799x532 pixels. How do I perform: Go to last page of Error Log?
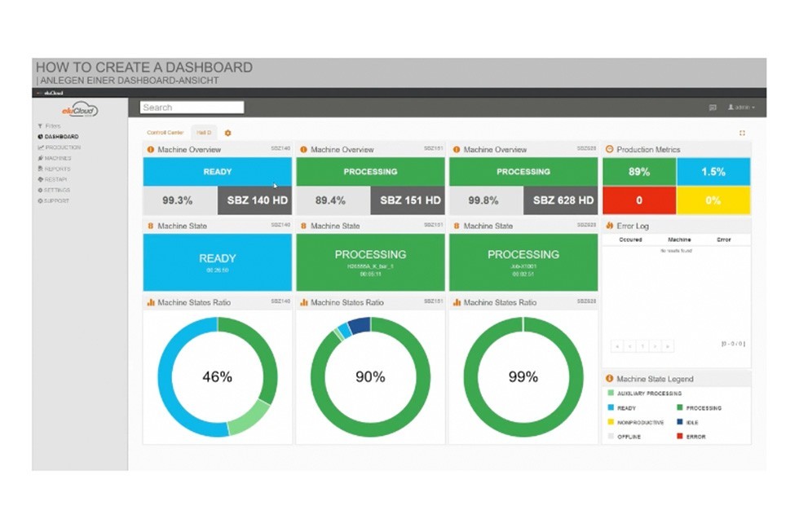click(668, 346)
